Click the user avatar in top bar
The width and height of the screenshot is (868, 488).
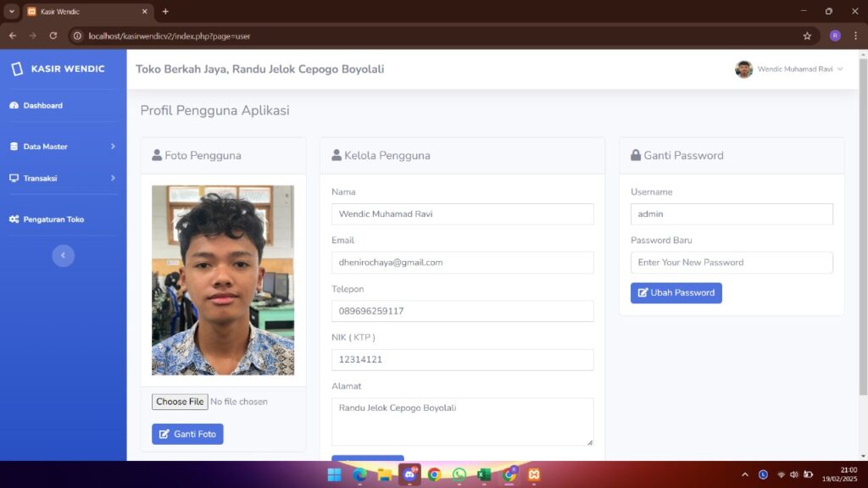[743, 69]
